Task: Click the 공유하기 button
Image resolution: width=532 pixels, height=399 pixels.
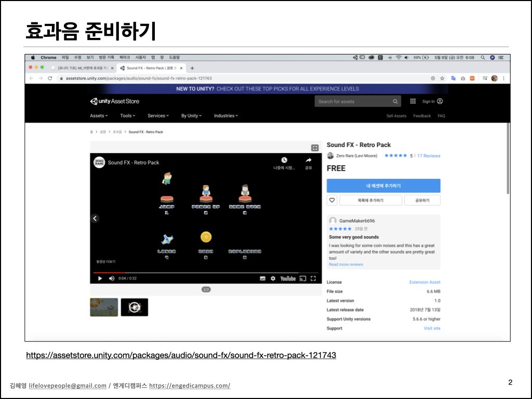Action: pyautogui.click(x=422, y=200)
